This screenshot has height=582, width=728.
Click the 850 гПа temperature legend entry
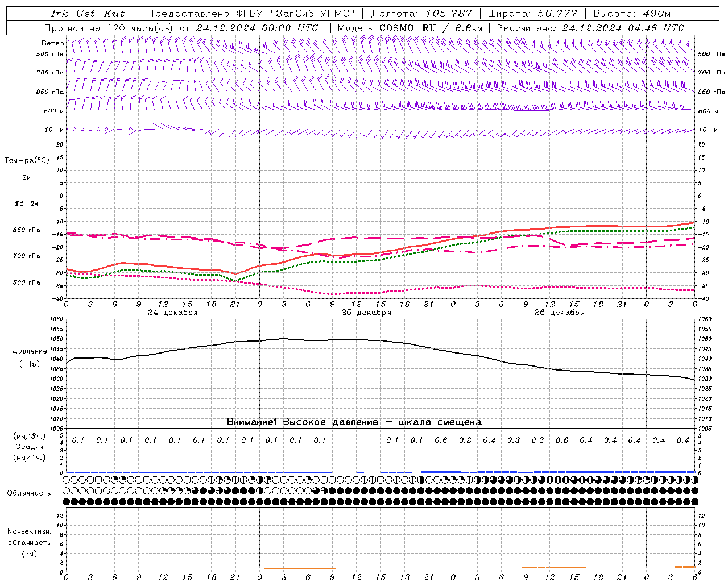[27, 230]
